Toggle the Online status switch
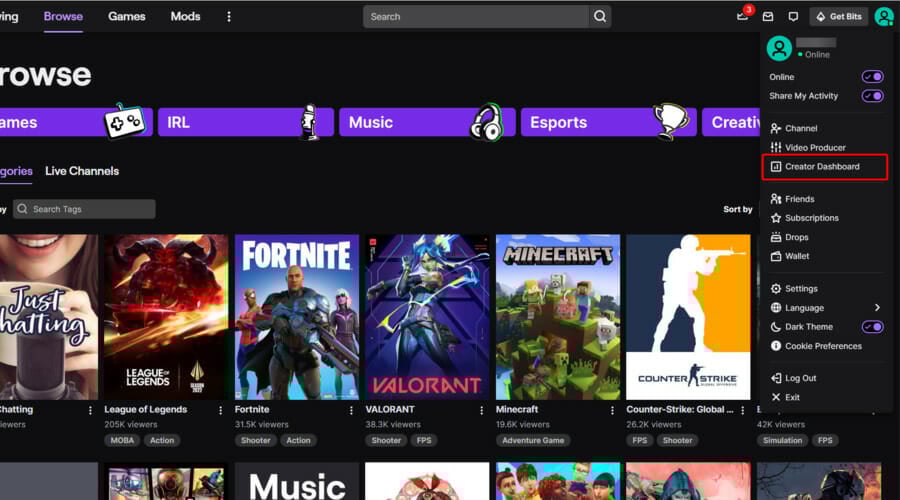The image size is (900, 500). pos(872,76)
